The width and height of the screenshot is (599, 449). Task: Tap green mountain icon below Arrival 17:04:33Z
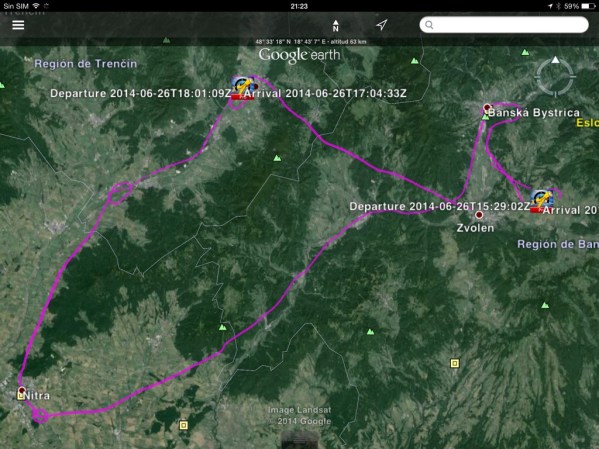(277, 158)
